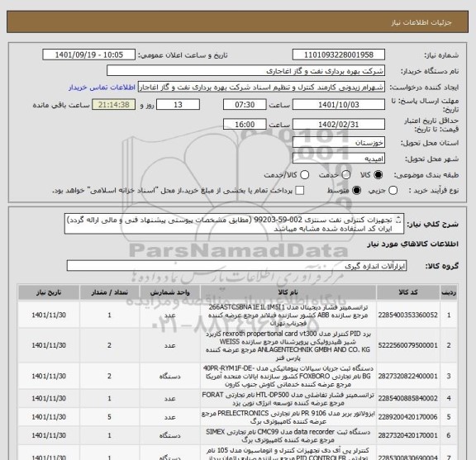476x460 pixels.
Task: Click the remaining time countdown 21:14:38
Action: click(114, 105)
